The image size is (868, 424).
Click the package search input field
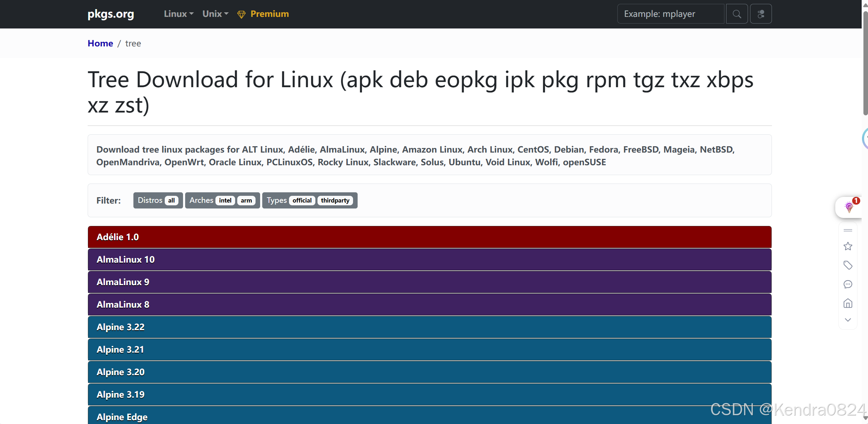(670, 14)
